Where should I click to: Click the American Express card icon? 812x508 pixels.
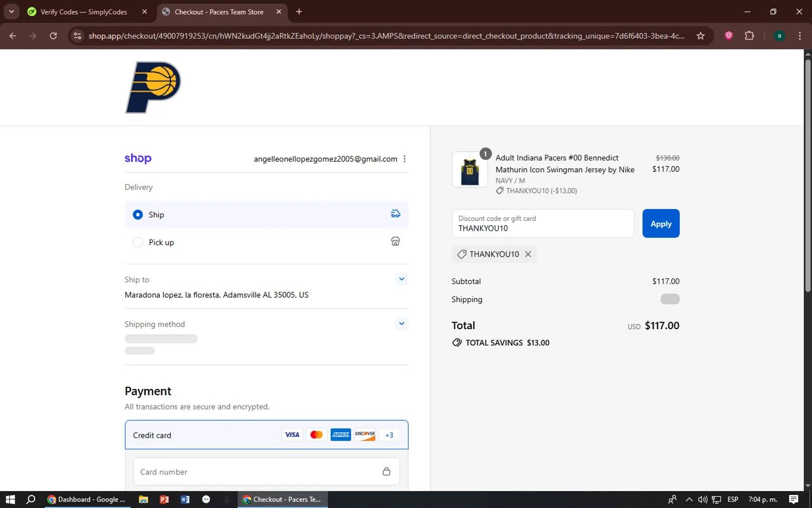(341, 435)
